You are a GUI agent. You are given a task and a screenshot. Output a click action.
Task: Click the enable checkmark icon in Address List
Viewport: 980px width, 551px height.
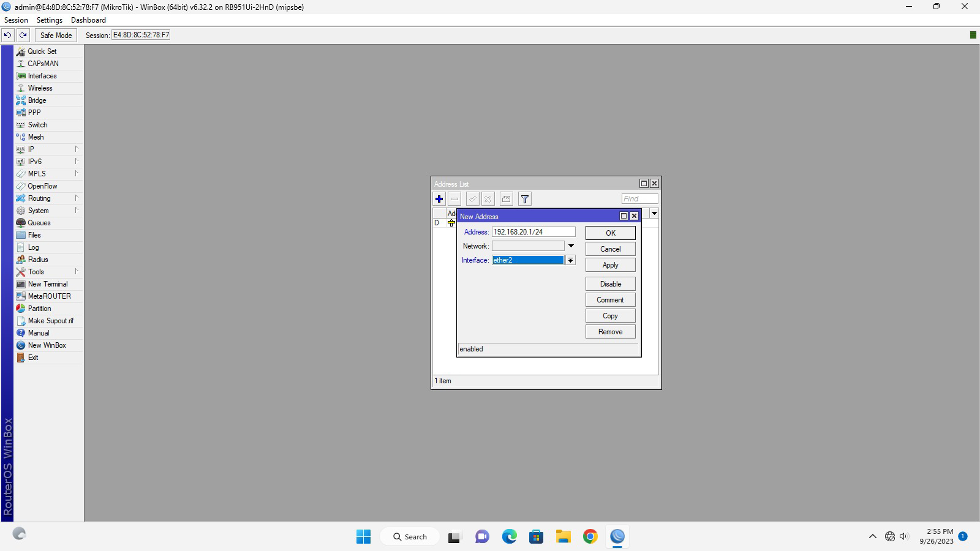coord(472,199)
